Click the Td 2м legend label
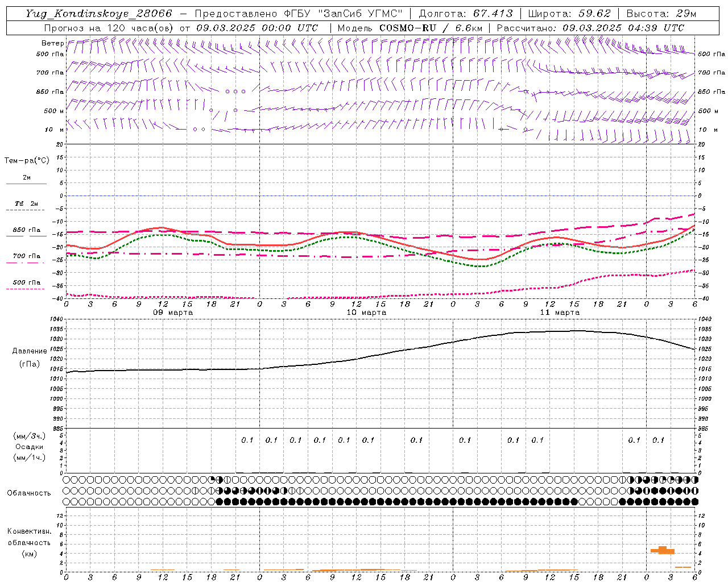Viewport: 728px width, 582px height. tap(26, 203)
